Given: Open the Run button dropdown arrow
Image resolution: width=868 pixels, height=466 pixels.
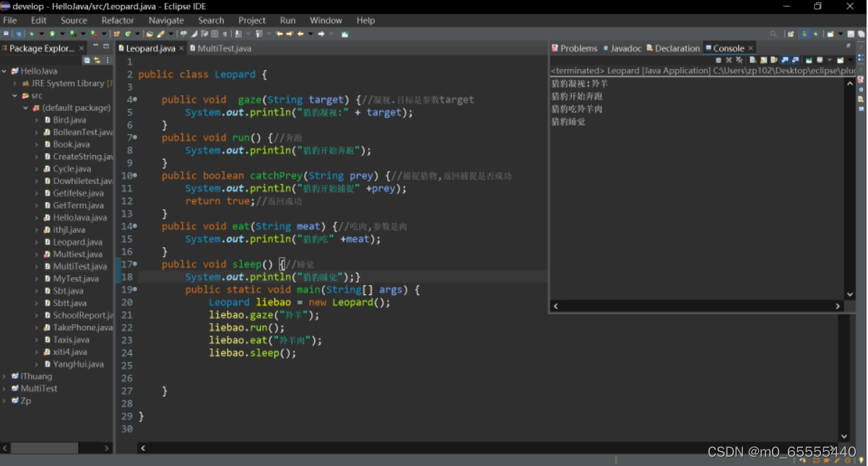Looking at the screenshot, I should click(x=63, y=33).
